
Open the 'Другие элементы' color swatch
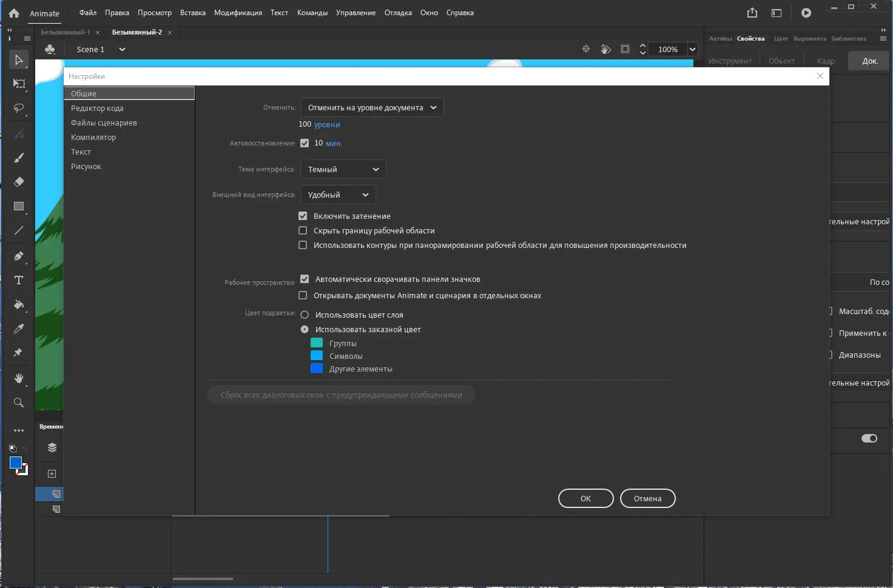317,368
